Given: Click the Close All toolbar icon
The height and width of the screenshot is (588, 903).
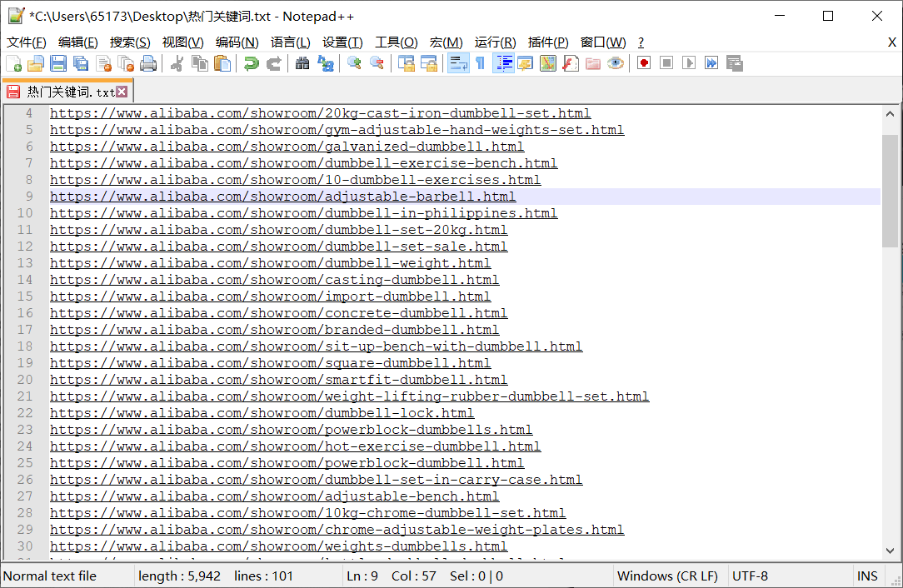Looking at the screenshot, I should pyautogui.click(x=126, y=63).
